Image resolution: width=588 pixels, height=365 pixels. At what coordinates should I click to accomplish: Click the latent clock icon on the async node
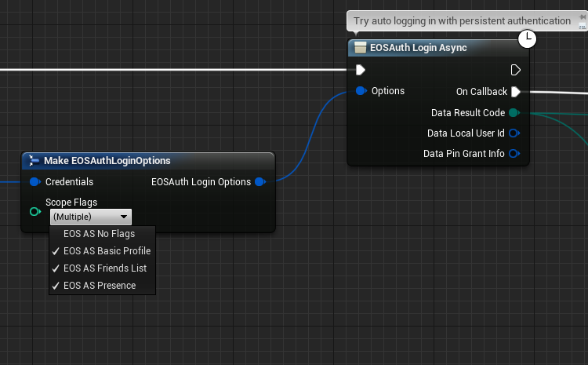pos(527,38)
